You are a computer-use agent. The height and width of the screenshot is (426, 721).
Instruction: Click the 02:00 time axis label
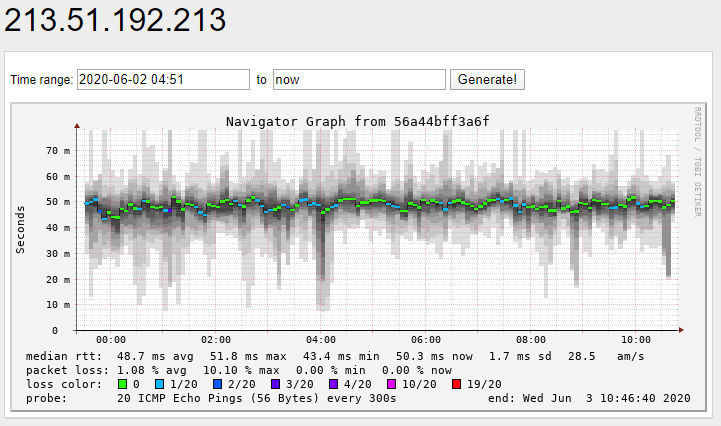click(x=216, y=340)
